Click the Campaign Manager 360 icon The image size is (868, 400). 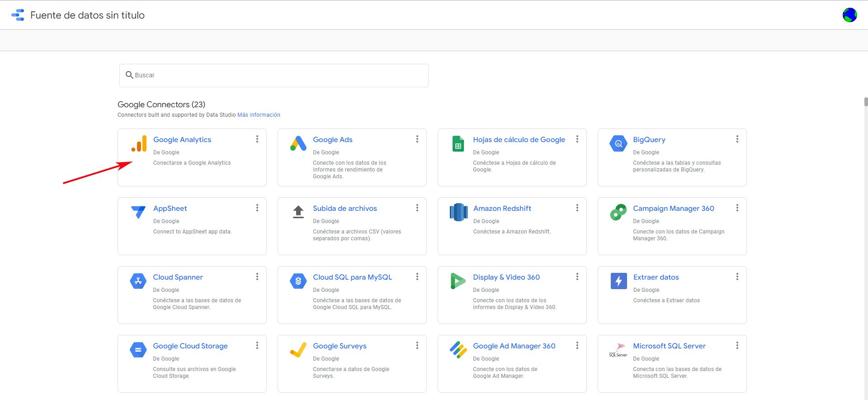click(x=618, y=212)
